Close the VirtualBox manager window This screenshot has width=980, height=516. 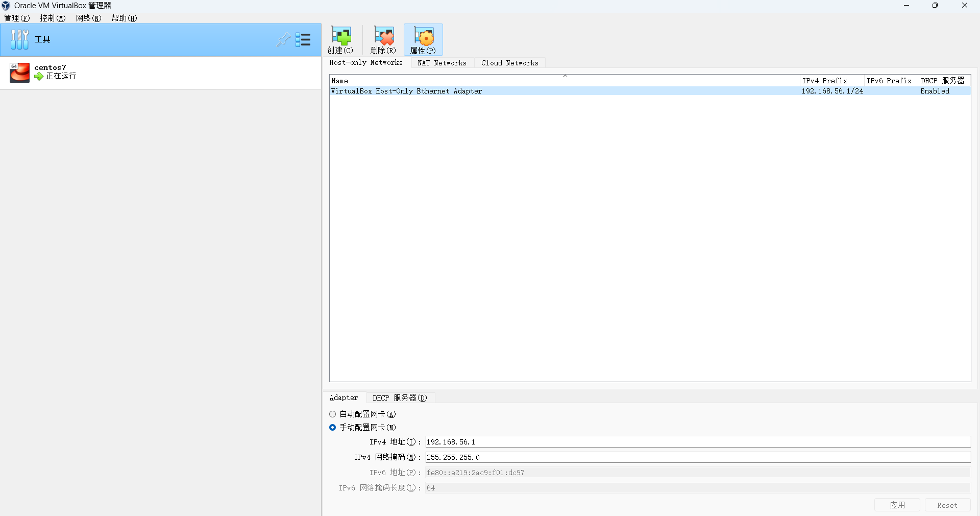pyautogui.click(x=965, y=6)
